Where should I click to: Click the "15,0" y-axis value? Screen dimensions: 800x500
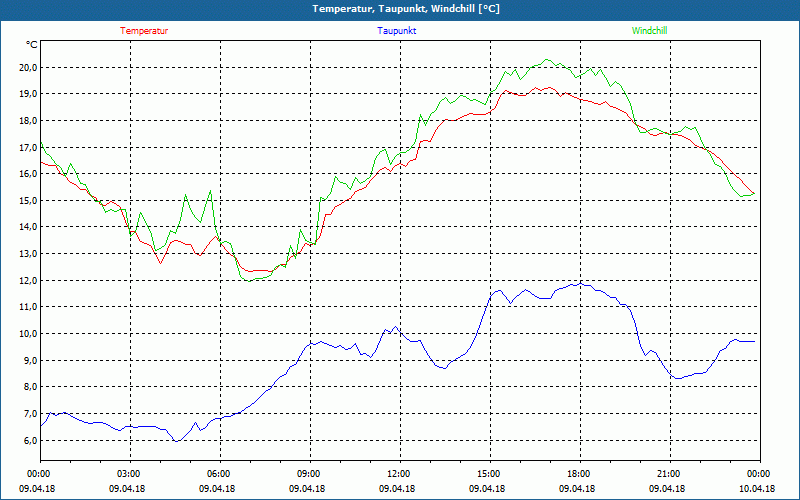click(28, 201)
